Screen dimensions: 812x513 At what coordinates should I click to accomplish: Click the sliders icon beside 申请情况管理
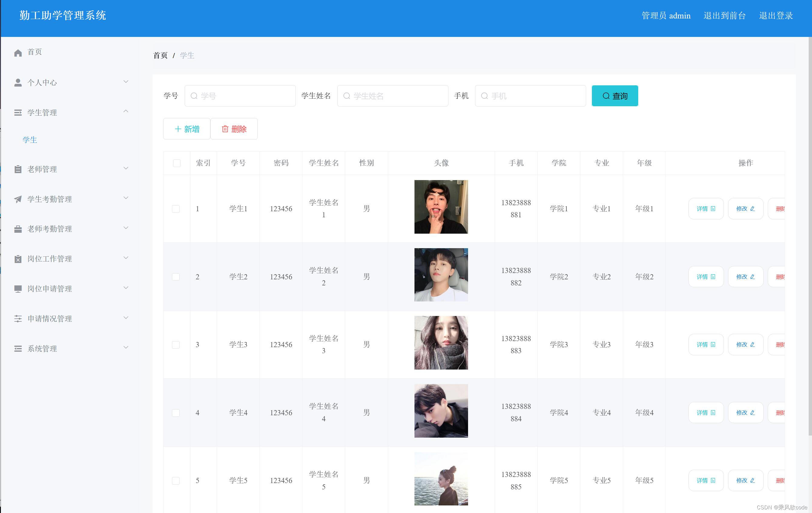pos(18,318)
